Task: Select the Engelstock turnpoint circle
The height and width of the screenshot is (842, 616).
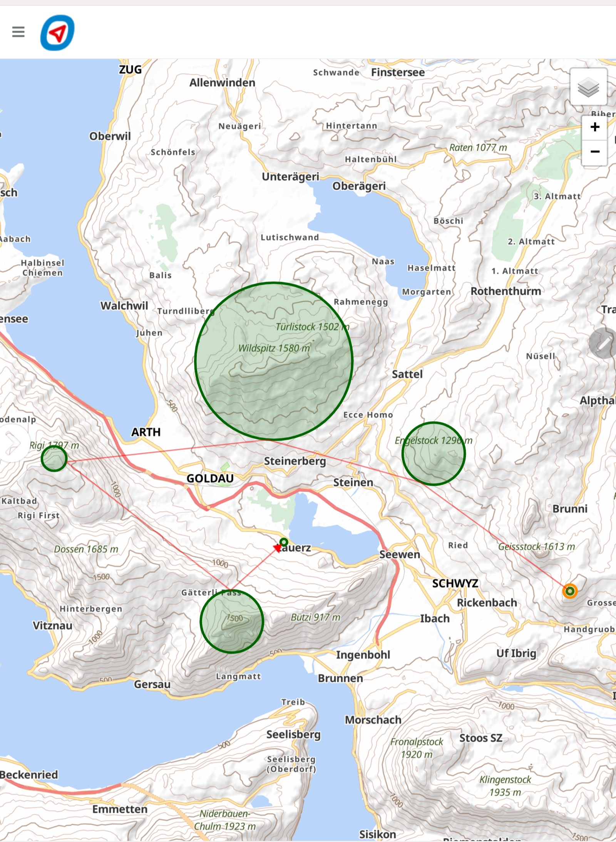Action: point(434,454)
